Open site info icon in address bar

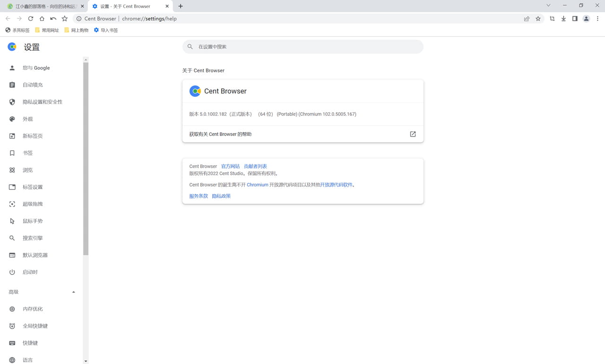coord(79,18)
